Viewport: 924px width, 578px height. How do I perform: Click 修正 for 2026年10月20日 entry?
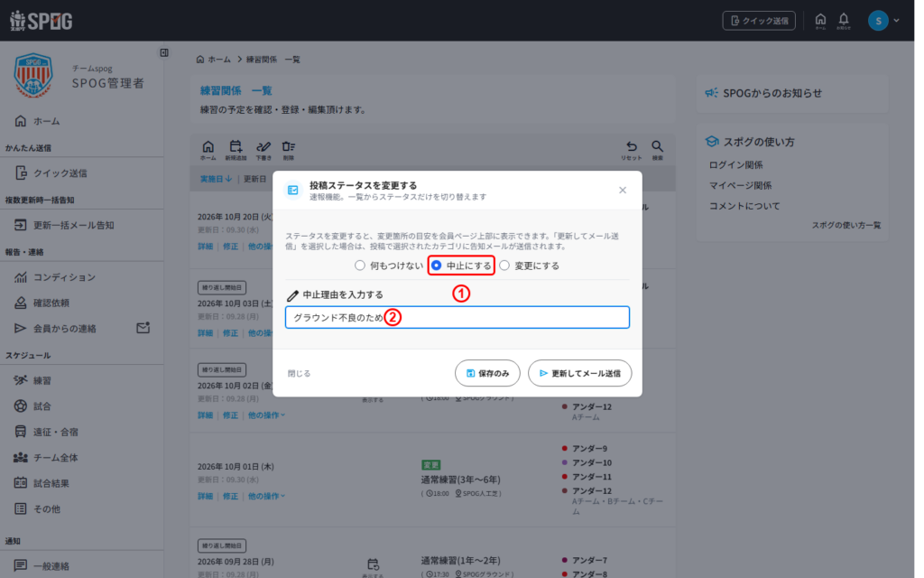[x=230, y=247]
